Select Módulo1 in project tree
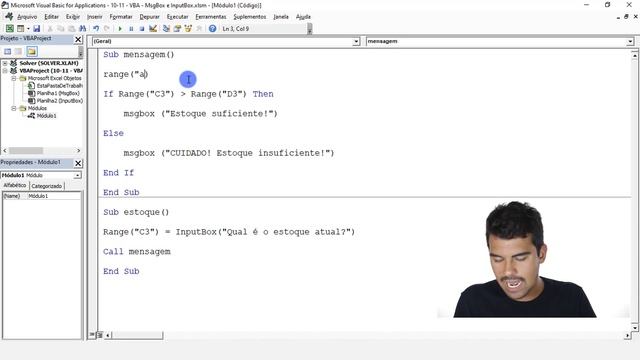640x360 pixels. click(47, 116)
